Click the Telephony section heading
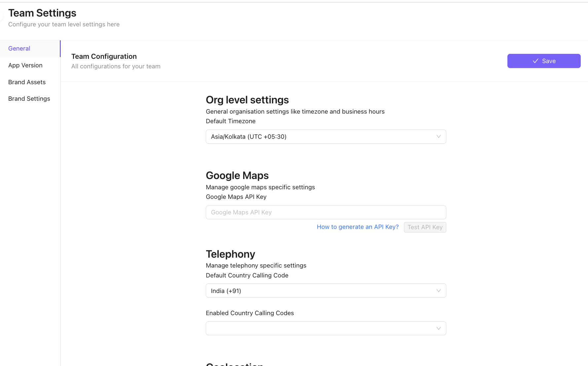Screen dimensions: 588x366 click(x=230, y=254)
